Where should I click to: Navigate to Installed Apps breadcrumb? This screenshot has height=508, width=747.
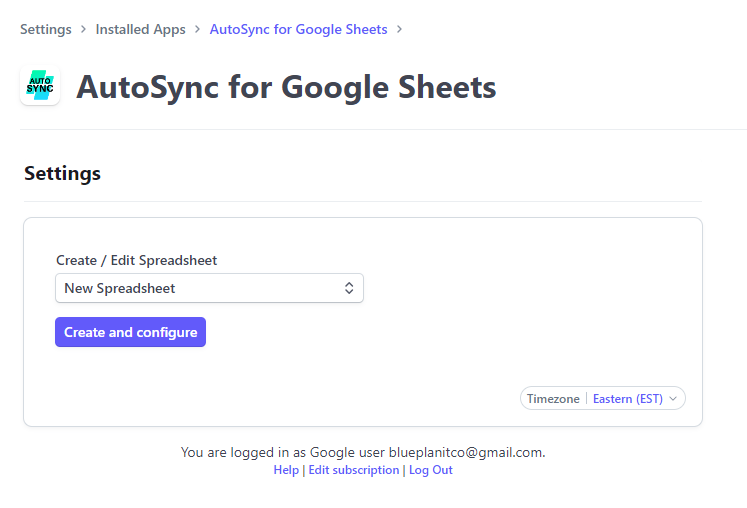click(141, 29)
